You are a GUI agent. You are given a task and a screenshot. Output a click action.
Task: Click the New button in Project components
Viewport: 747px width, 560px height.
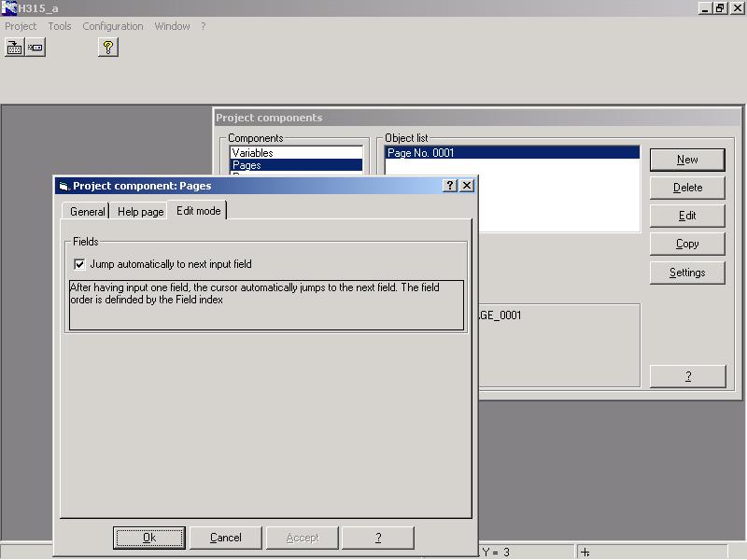(x=687, y=160)
